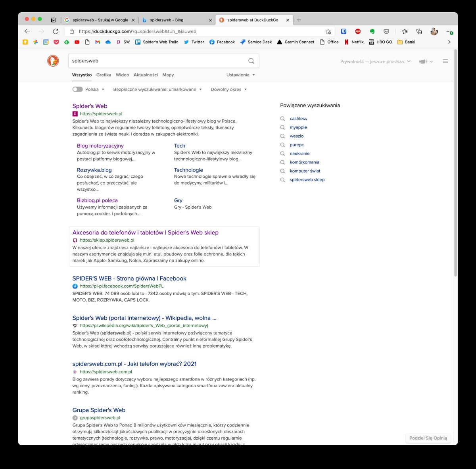Open Gmail bookmark icon
476x469 pixels.
tap(98, 42)
